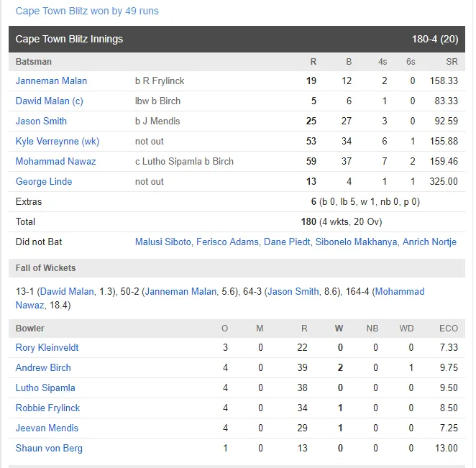The image size is (476, 468).
Task: Click Cape Town Blitz won by 49 runs
Action: point(87,11)
